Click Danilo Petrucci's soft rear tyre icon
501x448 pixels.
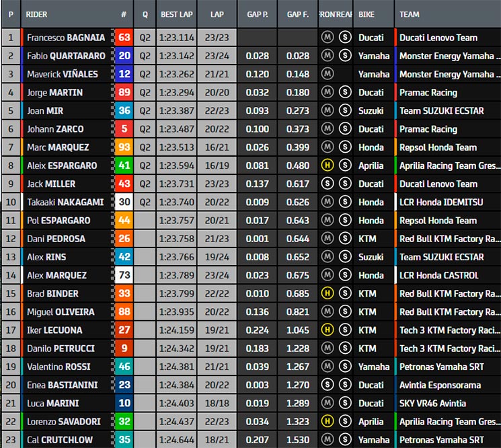click(x=345, y=348)
